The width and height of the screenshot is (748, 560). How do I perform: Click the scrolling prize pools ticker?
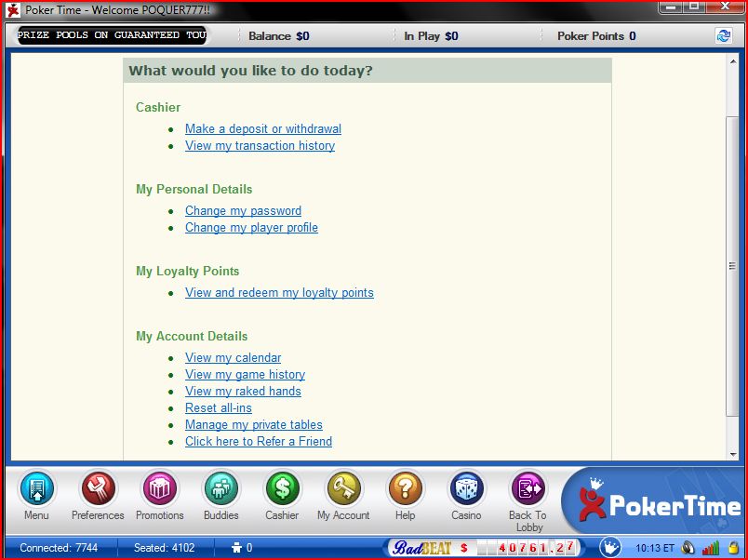coord(112,35)
